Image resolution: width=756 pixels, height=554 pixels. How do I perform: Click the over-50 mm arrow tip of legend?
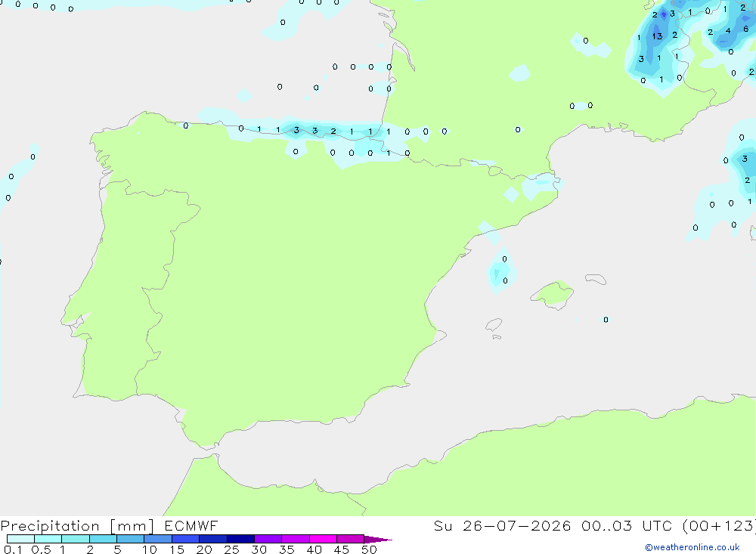coord(377,540)
